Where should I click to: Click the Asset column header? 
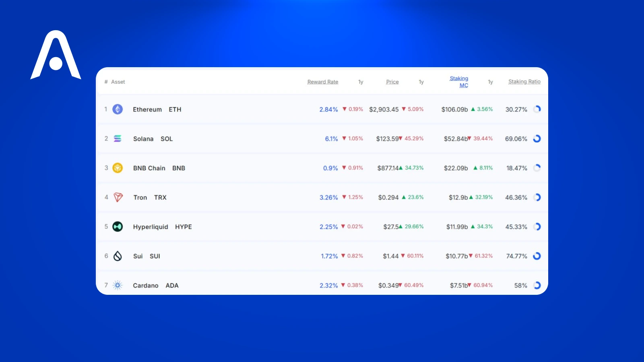[x=118, y=82]
